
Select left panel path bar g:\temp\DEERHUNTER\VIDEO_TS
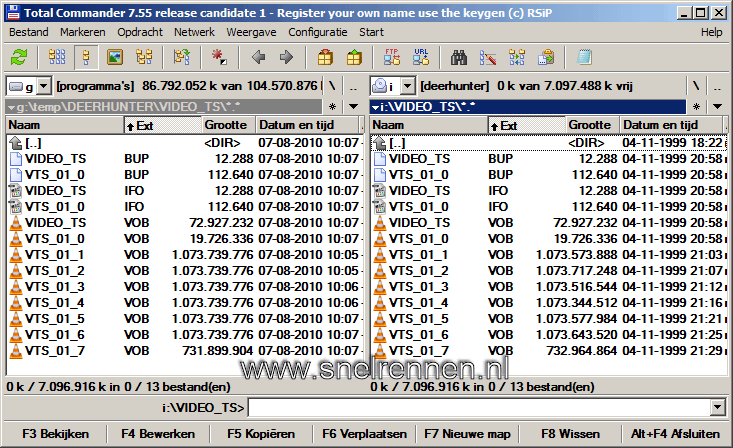(x=164, y=107)
